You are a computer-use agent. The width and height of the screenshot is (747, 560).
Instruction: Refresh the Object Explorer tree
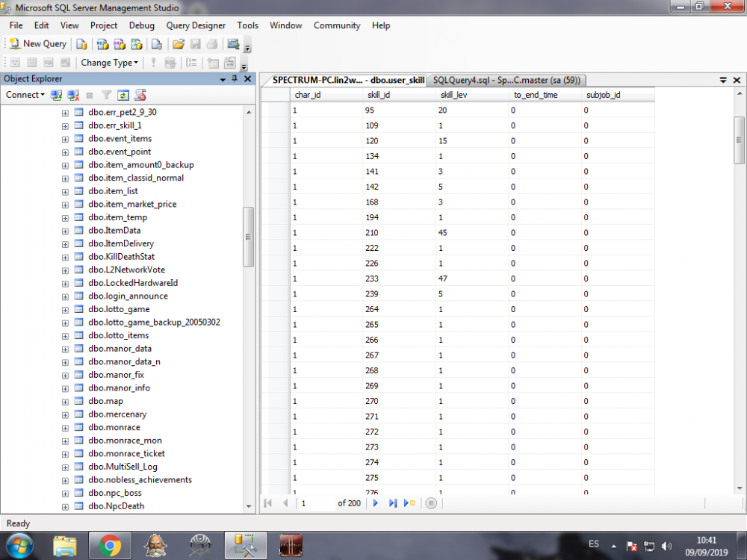point(123,95)
